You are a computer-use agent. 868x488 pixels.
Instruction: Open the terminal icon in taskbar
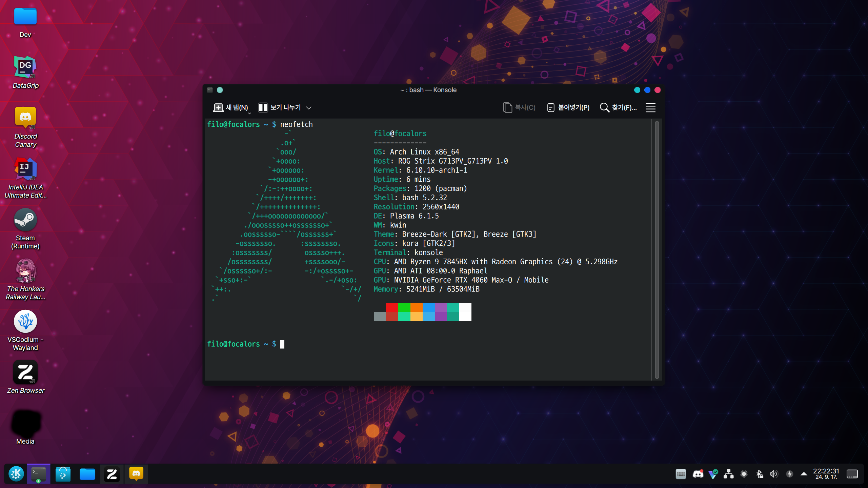38,474
